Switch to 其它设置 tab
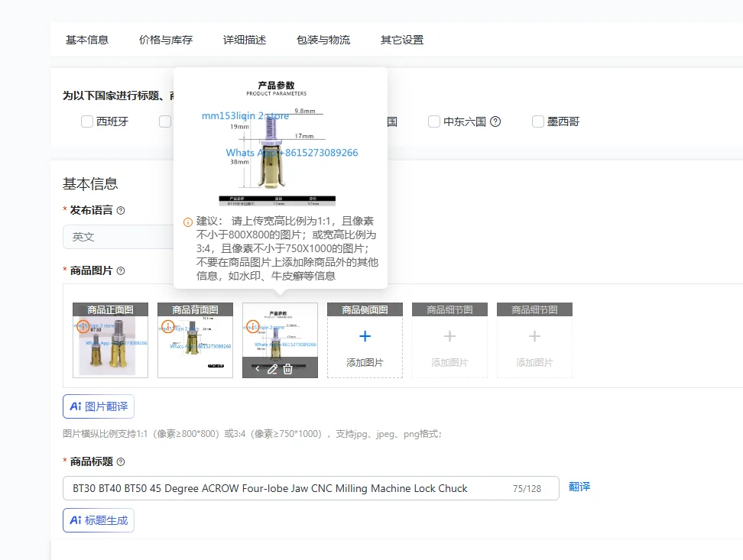The width and height of the screenshot is (743, 560). click(x=402, y=40)
